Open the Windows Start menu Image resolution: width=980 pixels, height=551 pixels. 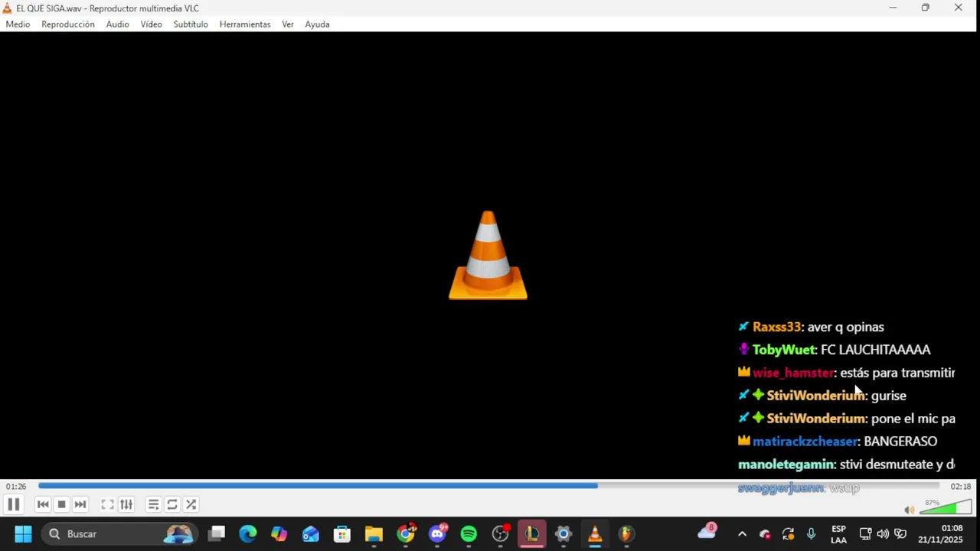click(x=23, y=534)
